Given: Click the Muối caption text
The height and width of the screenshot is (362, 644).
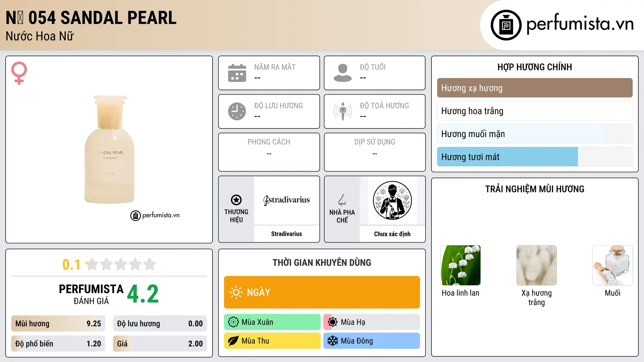Looking at the screenshot, I should point(613,293).
